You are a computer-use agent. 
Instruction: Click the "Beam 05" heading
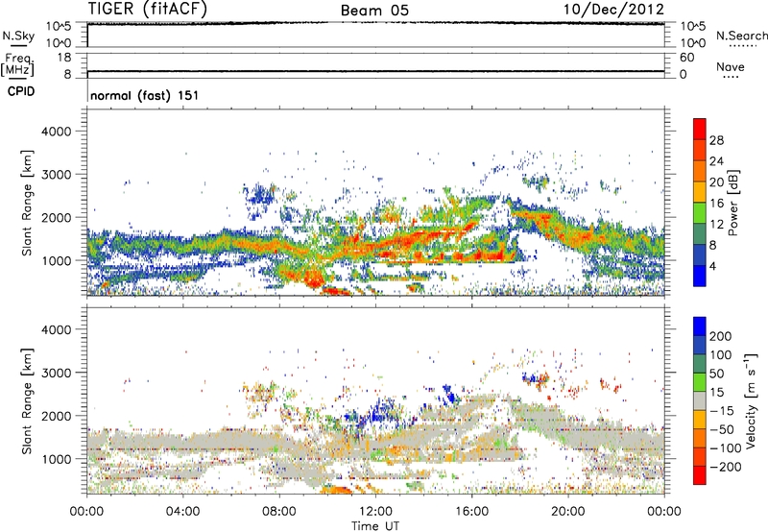click(x=374, y=11)
